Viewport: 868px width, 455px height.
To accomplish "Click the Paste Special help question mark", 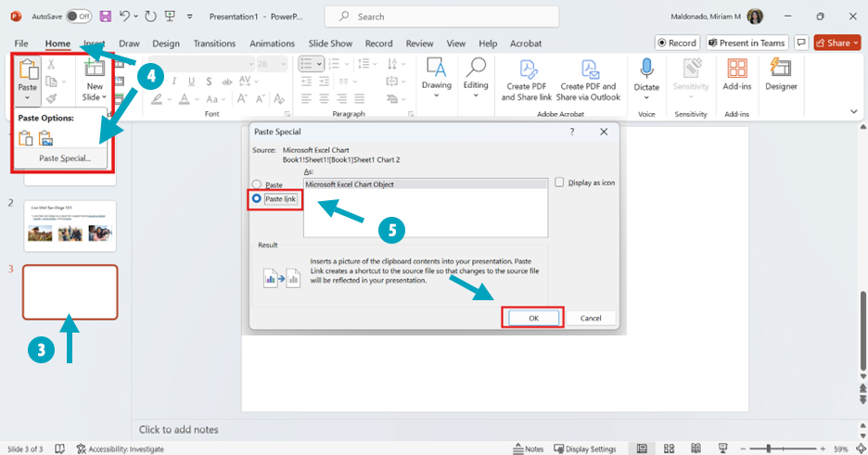I will pos(572,132).
